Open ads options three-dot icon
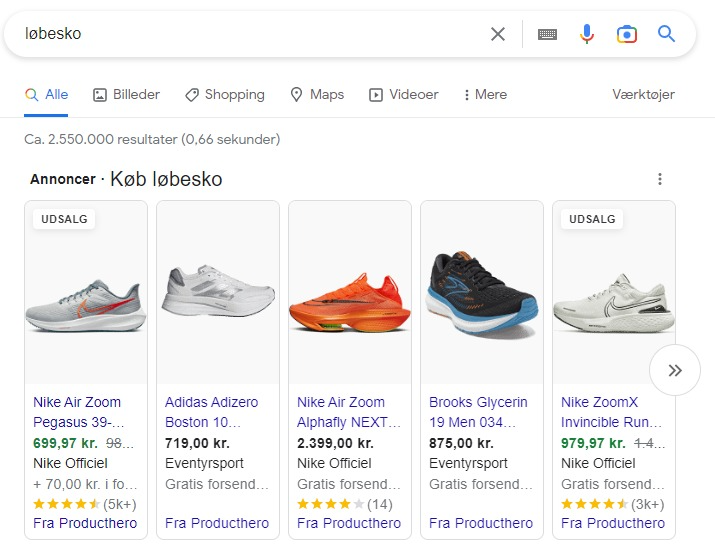 pyautogui.click(x=659, y=179)
